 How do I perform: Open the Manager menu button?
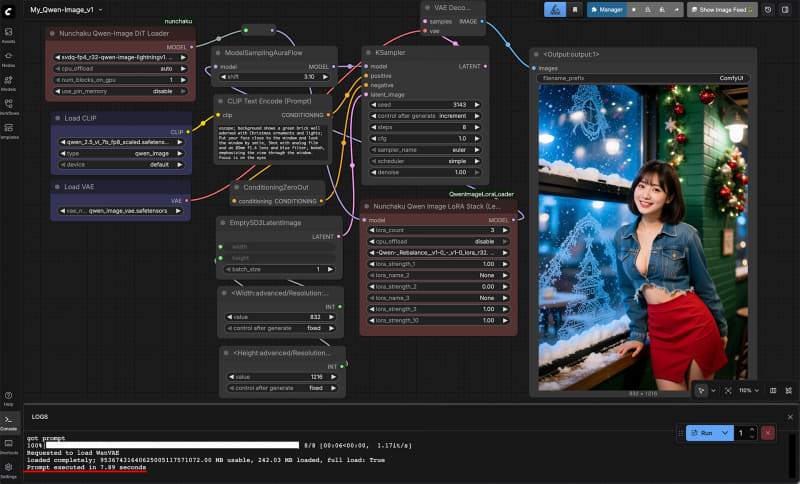tap(607, 10)
